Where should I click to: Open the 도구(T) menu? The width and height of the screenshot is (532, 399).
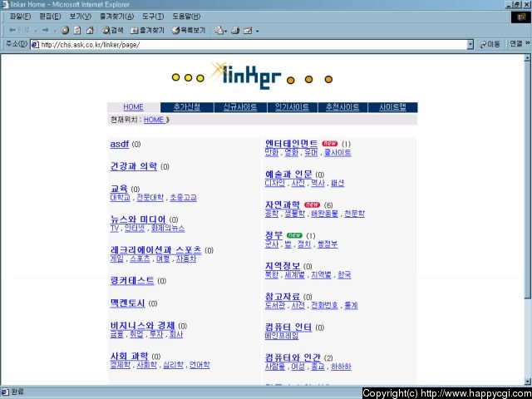point(153,17)
